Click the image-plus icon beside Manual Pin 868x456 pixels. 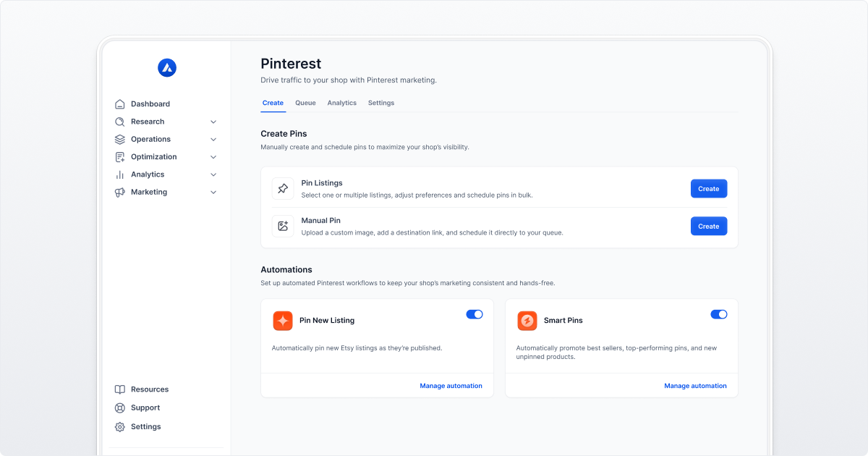(x=283, y=226)
